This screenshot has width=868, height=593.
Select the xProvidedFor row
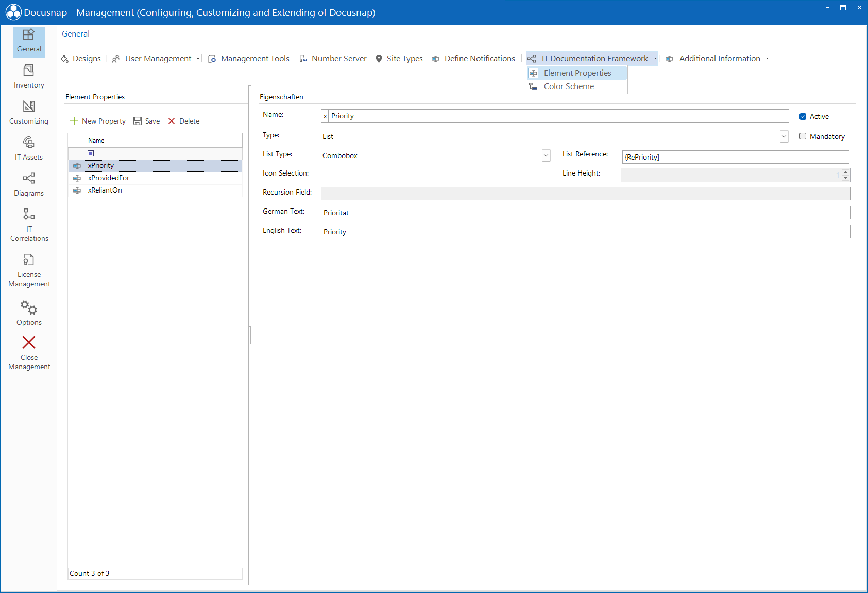[155, 178]
